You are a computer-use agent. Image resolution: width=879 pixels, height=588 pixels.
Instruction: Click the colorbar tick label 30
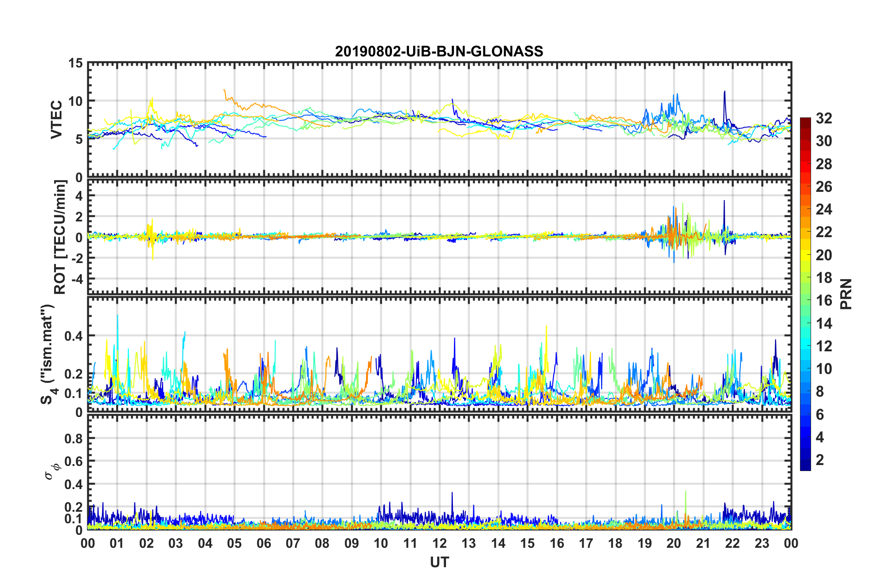tap(824, 141)
